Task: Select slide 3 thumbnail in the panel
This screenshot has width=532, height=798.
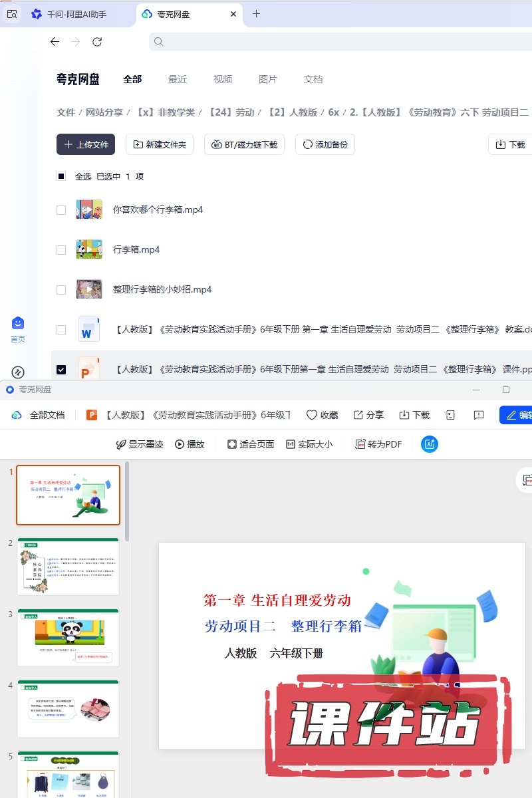Action: pyautogui.click(x=68, y=637)
